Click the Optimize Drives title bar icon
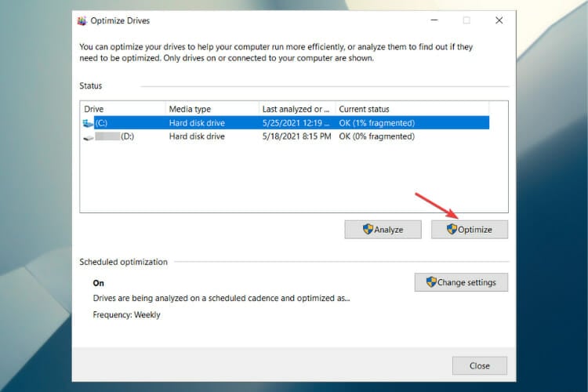The image size is (588, 392). [82, 20]
